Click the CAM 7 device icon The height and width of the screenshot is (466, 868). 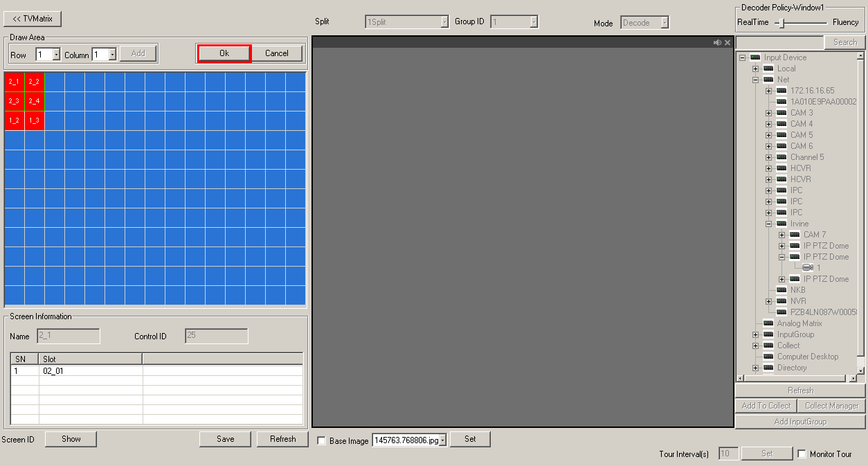[x=795, y=235]
